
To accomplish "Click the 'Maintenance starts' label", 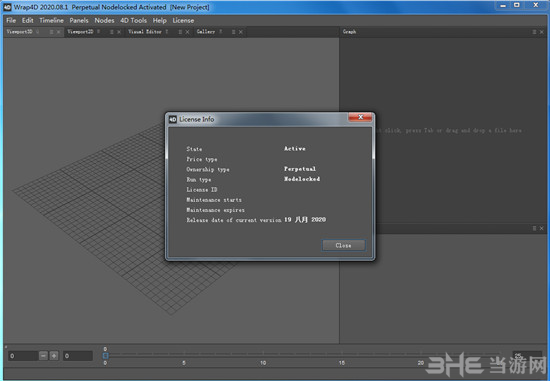I will tap(214, 200).
